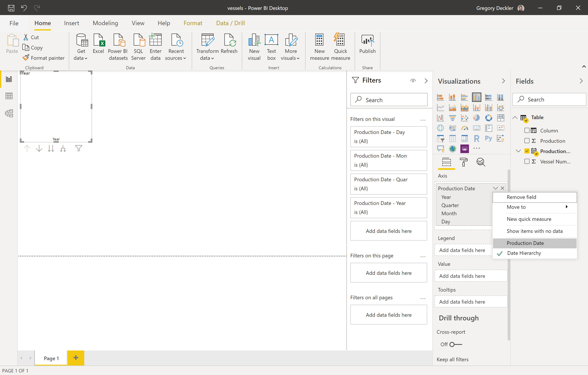Viewport: 588px width, 375px height.
Task: Undo the last action
Action: (x=24, y=8)
